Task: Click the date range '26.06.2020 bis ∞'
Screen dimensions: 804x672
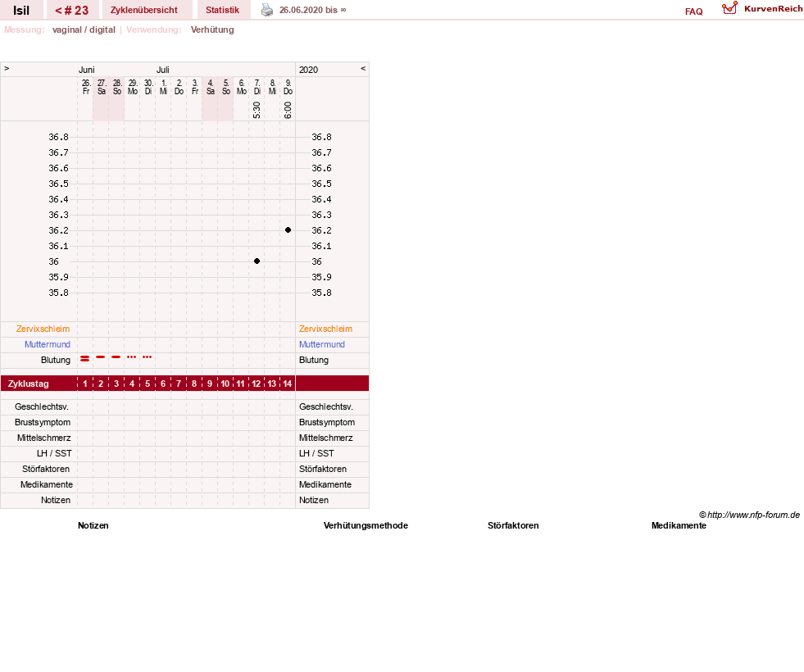Action: (x=313, y=11)
